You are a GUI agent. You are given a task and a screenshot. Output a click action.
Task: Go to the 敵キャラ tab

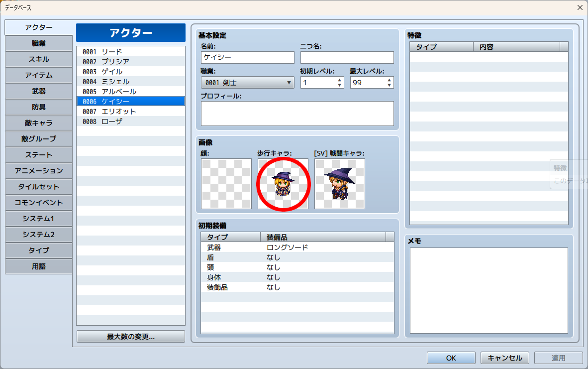39,123
